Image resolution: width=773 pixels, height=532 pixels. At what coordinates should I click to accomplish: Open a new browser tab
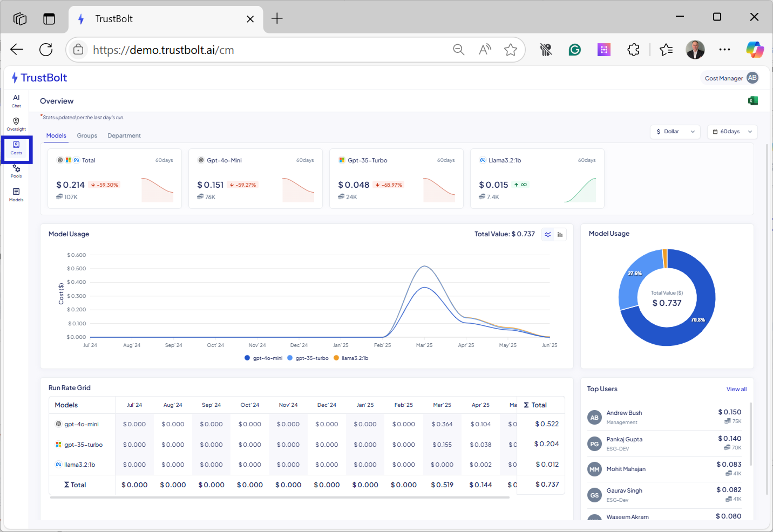click(277, 18)
